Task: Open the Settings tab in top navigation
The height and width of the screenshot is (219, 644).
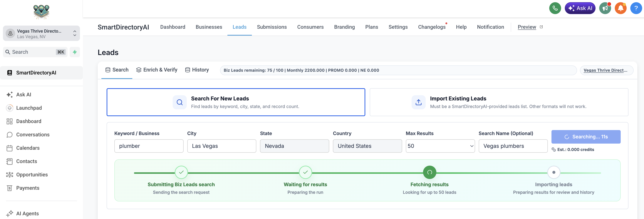Action: click(x=398, y=27)
